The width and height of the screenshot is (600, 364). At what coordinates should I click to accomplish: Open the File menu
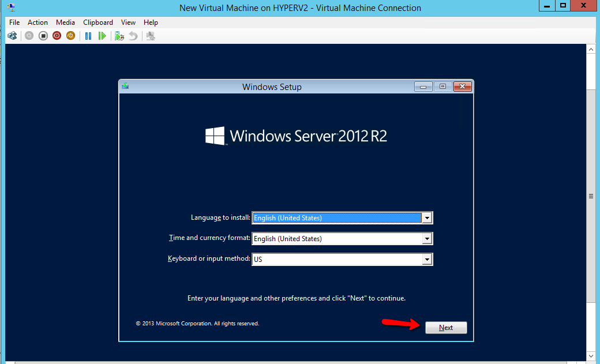14,22
